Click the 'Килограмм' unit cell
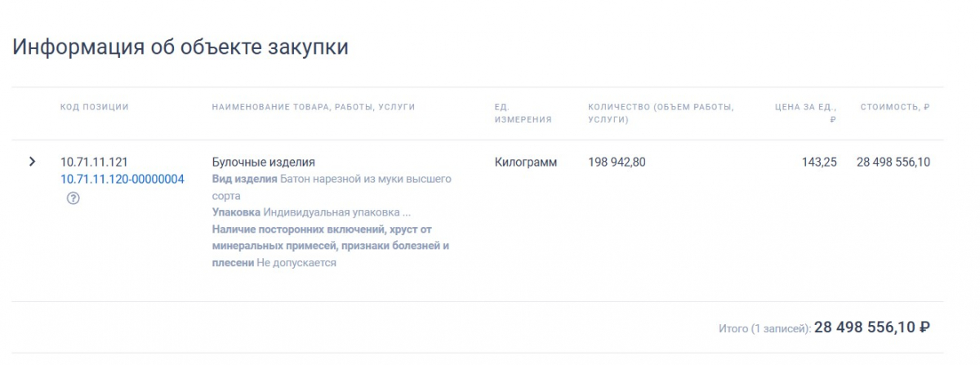Image resolution: width=980 pixels, height=365 pixels. tap(526, 162)
